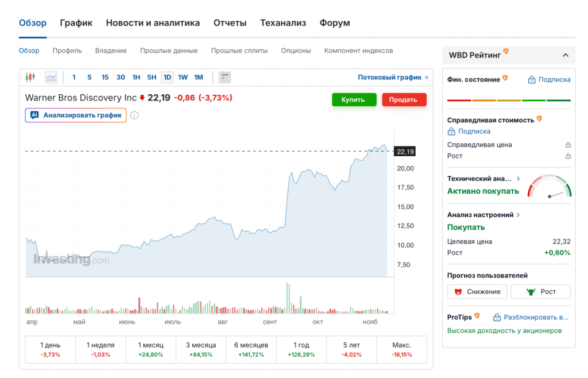Click the news overlay icon in chart toolbar
Screen dimensions: 588x378
[x=225, y=77]
